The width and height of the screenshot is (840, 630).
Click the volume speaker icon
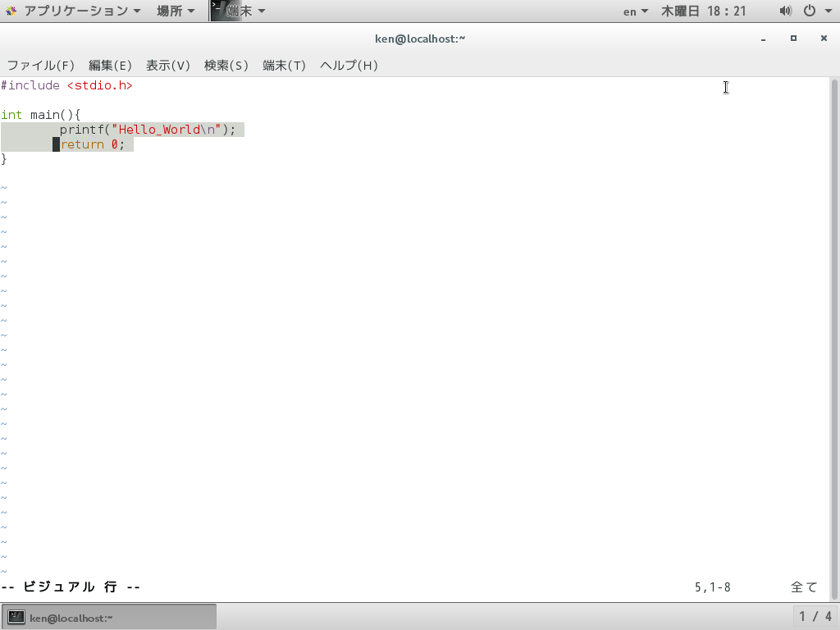coord(785,11)
